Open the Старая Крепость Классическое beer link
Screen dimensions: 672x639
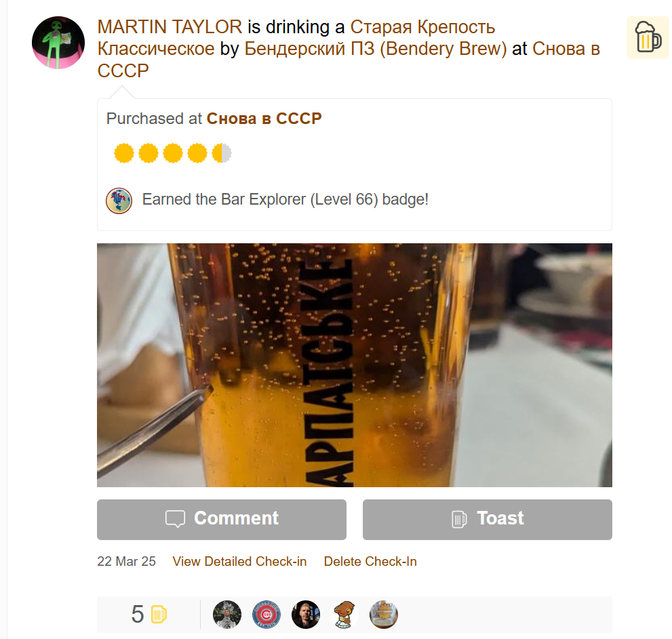pyautogui.click(x=296, y=38)
